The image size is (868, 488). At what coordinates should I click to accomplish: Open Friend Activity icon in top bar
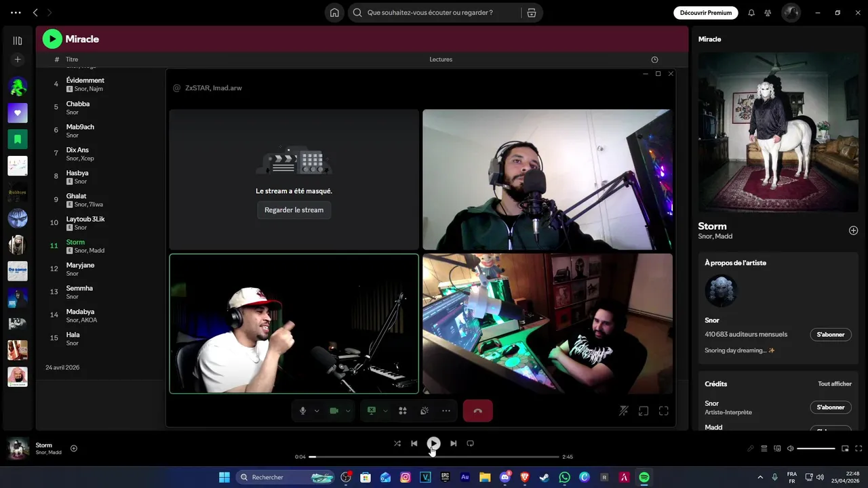(x=768, y=13)
